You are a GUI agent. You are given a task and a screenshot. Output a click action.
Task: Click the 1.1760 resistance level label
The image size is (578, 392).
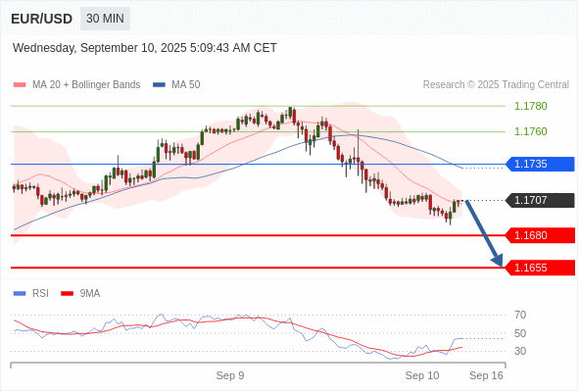(531, 131)
